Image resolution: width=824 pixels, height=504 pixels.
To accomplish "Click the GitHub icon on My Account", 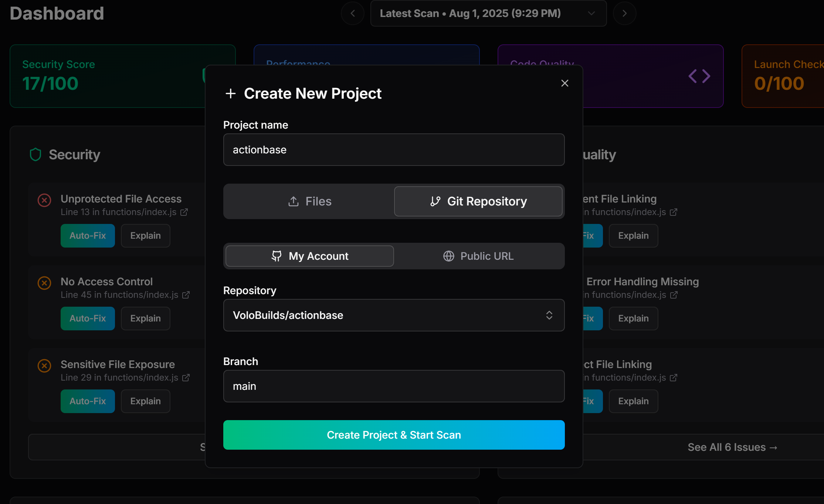I will click(x=277, y=256).
